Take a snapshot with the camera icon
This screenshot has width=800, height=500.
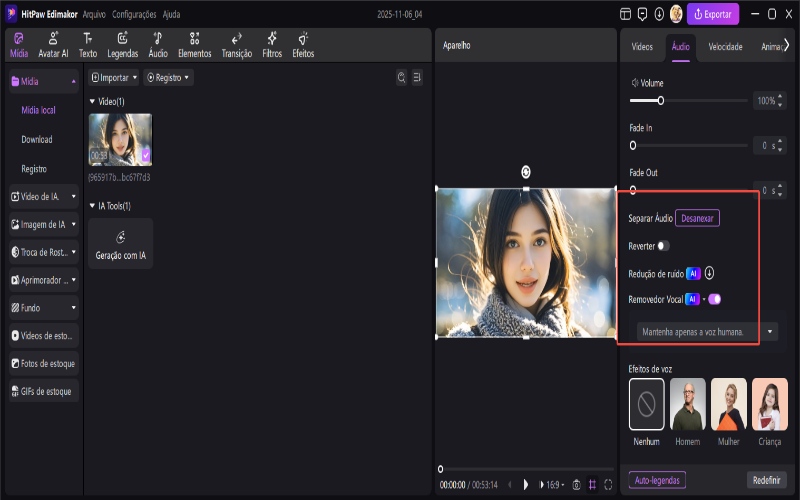coord(576,485)
